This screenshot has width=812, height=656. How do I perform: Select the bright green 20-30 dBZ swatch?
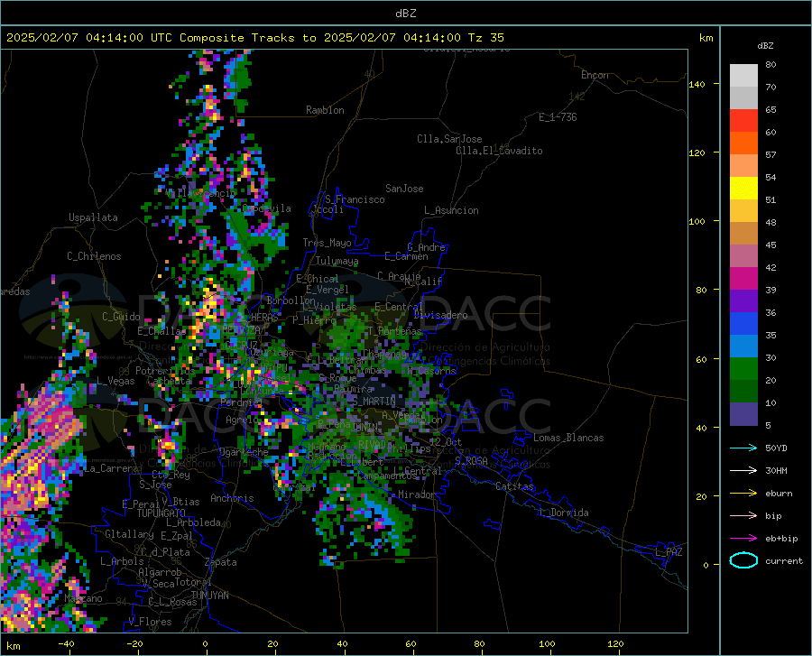743,369
